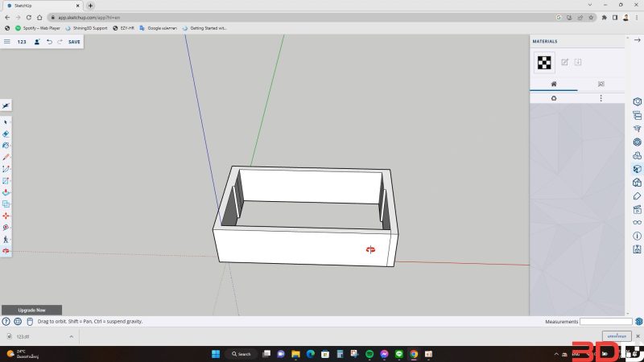This screenshot has height=362, width=644.
Task: Expand the 123.stl download options arrow
Action: click(72, 336)
